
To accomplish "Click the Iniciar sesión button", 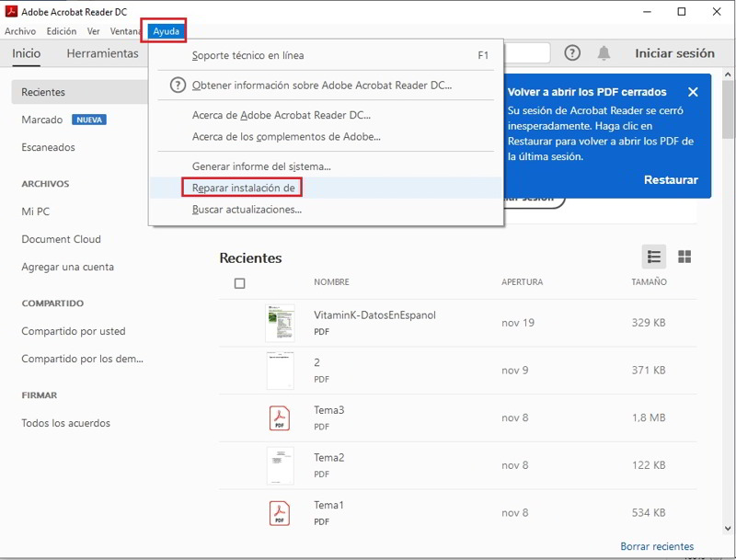I will pyautogui.click(x=674, y=53).
